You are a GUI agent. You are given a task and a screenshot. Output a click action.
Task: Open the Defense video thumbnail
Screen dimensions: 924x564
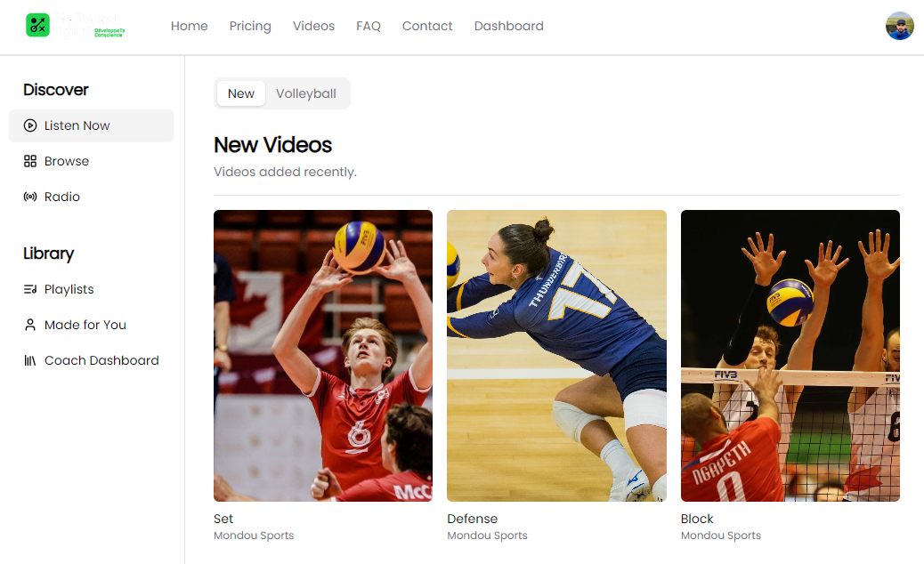pos(556,356)
